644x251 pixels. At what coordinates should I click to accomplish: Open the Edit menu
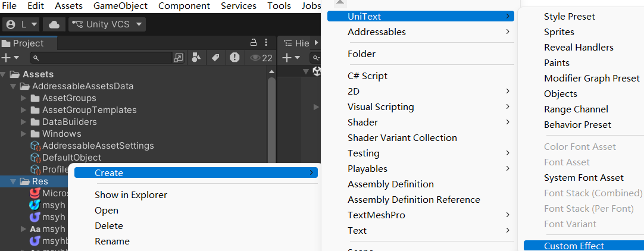tap(36, 6)
